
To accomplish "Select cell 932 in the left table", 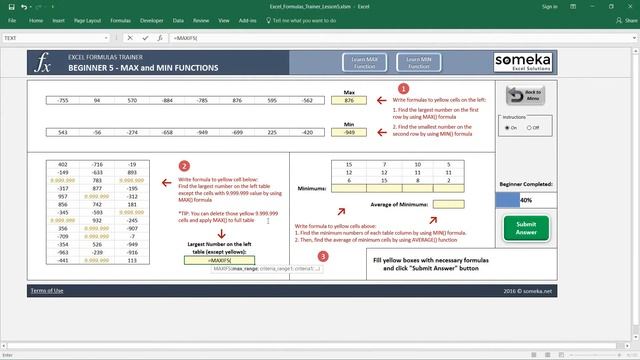I will [x=97, y=220].
